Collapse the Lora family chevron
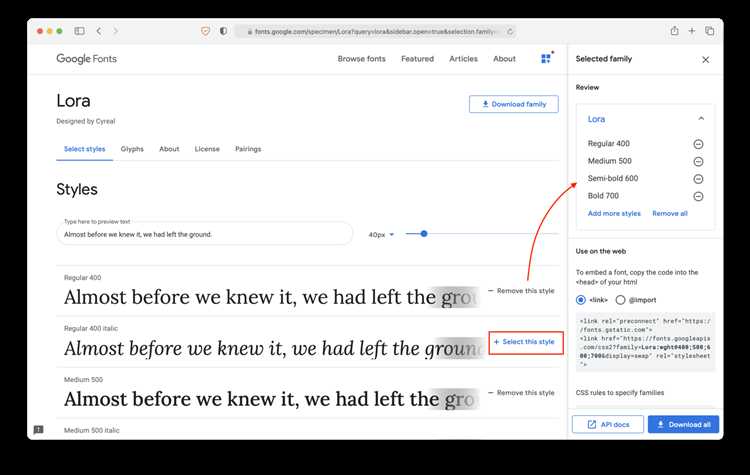Screen dimensions: 750x475 click(x=701, y=118)
